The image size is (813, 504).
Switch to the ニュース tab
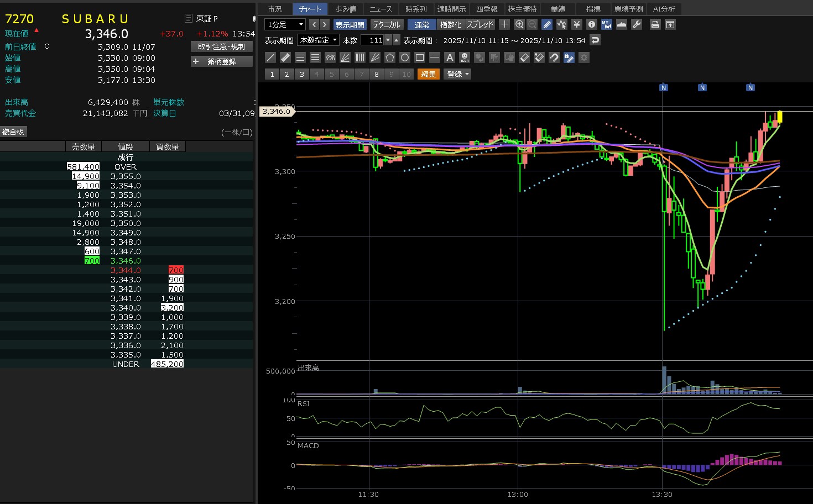coord(381,9)
